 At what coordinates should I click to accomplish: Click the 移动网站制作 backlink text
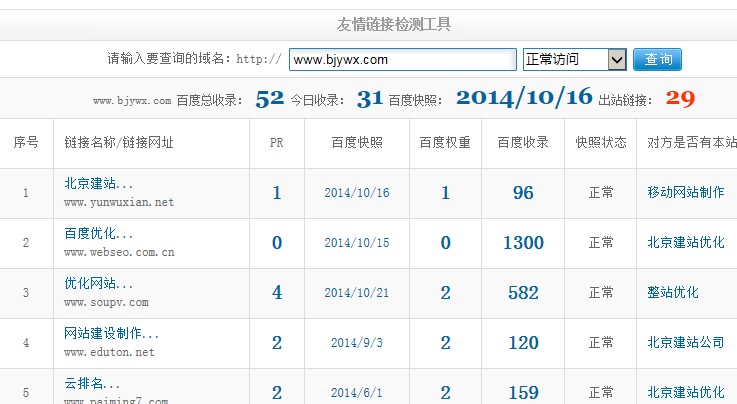coord(685,192)
